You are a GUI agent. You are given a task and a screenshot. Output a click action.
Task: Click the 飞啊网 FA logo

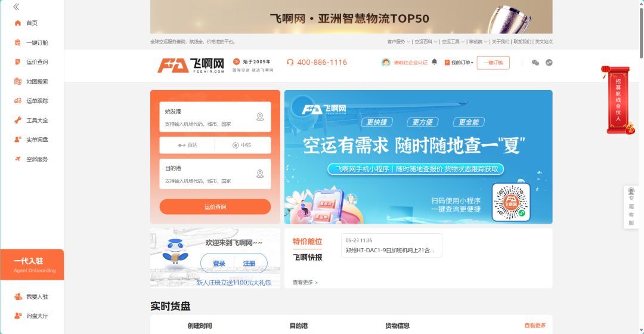click(x=191, y=66)
